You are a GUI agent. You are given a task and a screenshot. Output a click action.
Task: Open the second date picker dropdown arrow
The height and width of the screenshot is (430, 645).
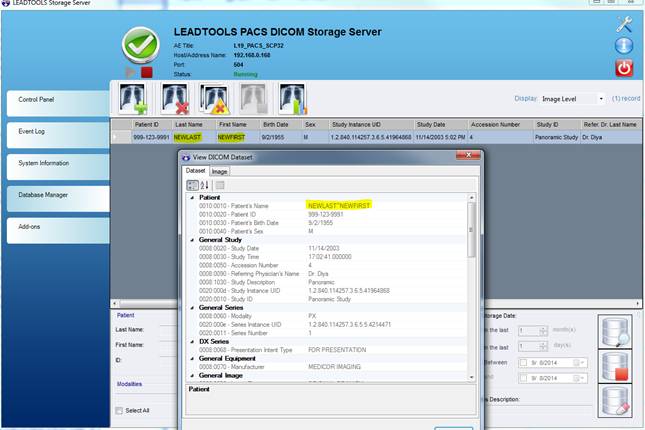pyautogui.click(x=580, y=378)
